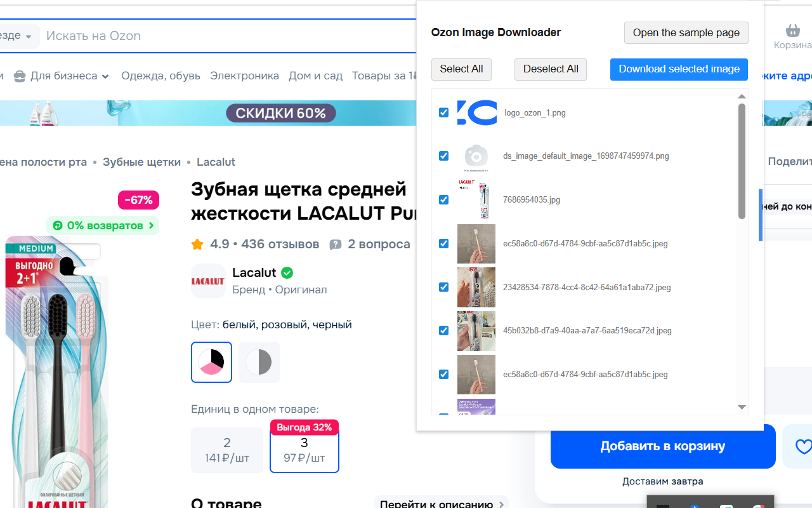Click Добавить в корзину button
Screen dimensions: 812x508
tap(663, 446)
